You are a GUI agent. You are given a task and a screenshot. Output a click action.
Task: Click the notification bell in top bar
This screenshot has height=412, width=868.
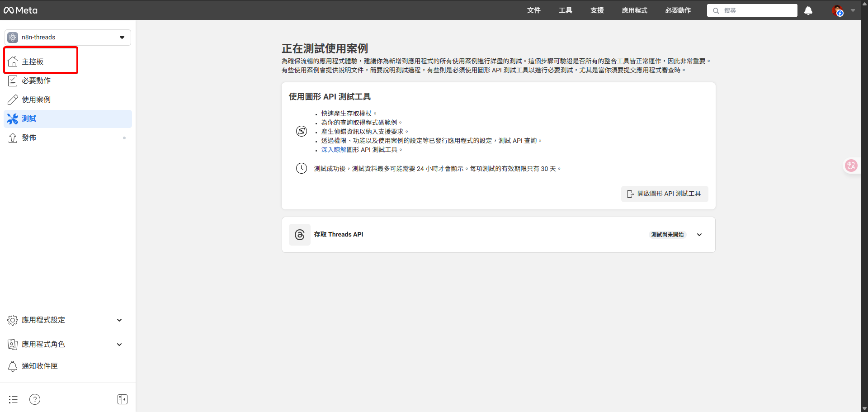[x=808, y=10]
